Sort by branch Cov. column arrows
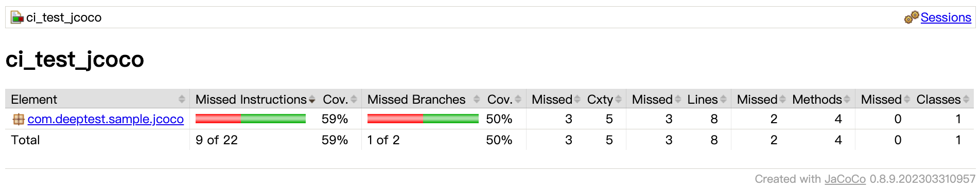Viewport: 980px width, 192px height. (518, 99)
